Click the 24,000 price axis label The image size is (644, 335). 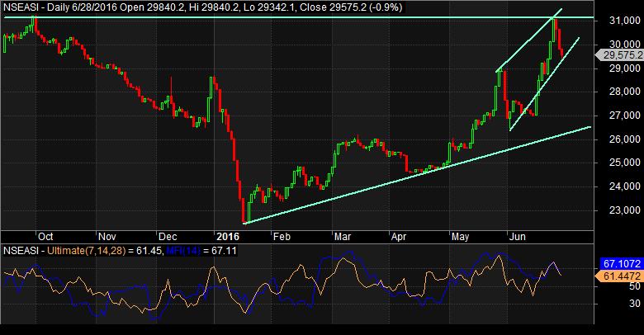pos(625,186)
